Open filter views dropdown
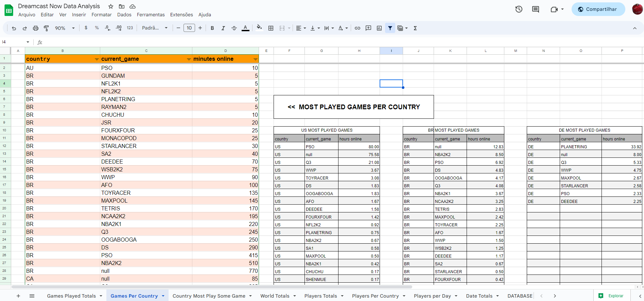Screen dimensions: 644x301 [x=402, y=28]
